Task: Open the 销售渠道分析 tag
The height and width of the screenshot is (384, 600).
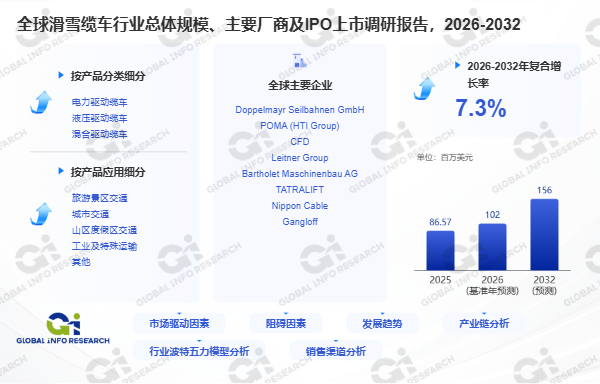Action: (336, 351)
